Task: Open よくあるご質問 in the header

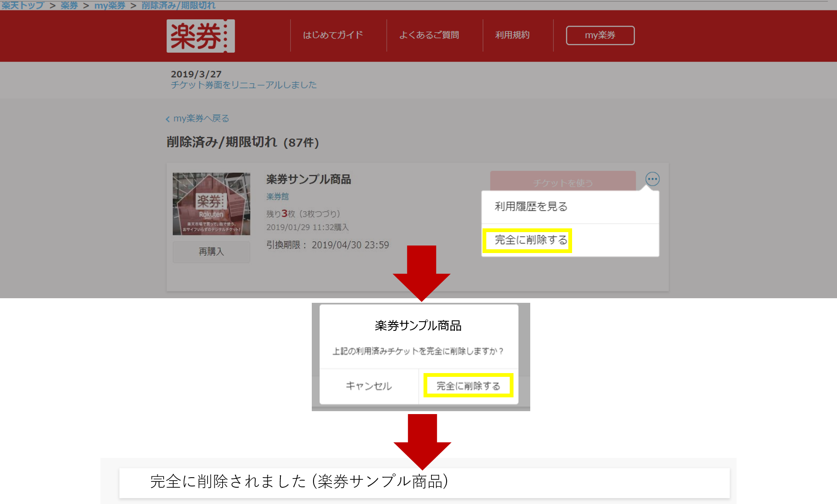Action: click(x=429, y=35)
